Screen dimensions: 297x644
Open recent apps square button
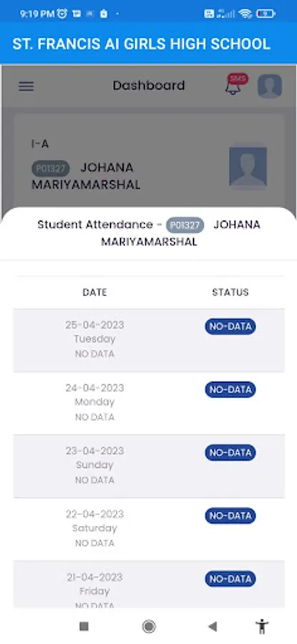84,626
